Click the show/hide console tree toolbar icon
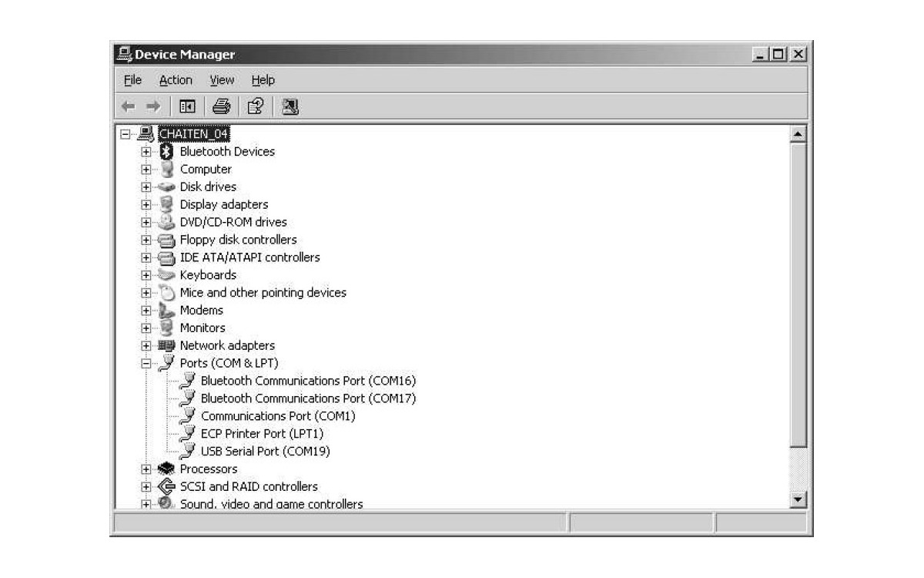Viewport: 924px width, 578px height. [187, 106]
